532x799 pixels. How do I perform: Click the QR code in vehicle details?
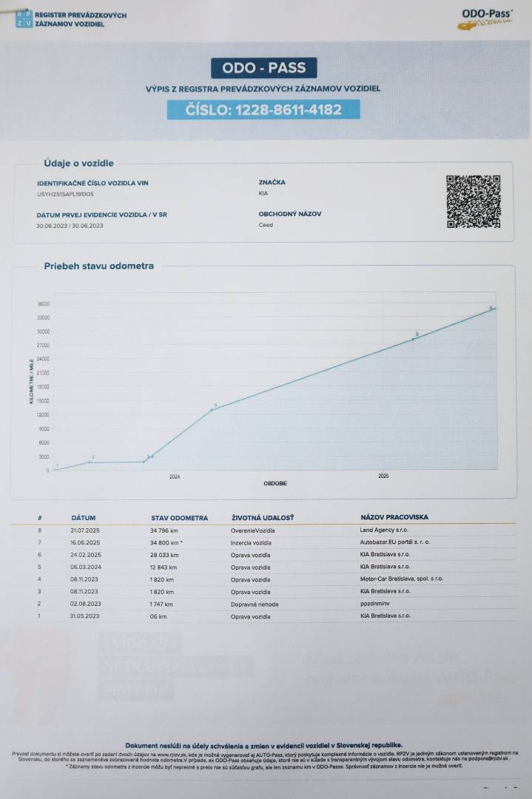click(x=474, y=201)
